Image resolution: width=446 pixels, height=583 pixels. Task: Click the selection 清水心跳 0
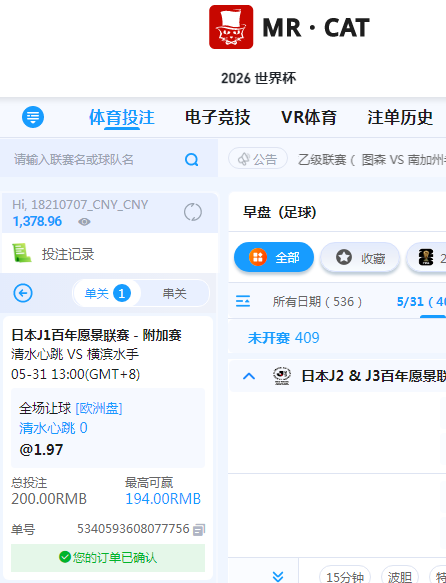click(53, 428)
